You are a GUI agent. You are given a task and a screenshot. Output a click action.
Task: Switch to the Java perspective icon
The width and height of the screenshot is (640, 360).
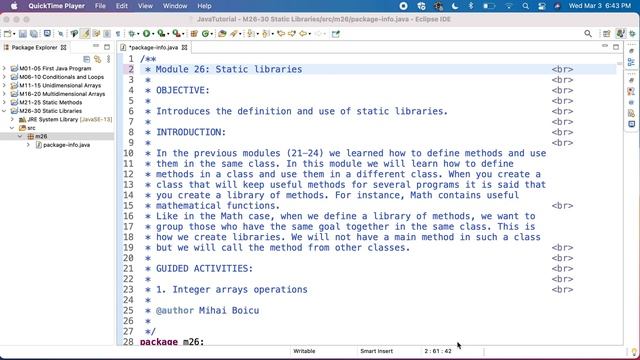pyautogui.click(x=620, y=34)
